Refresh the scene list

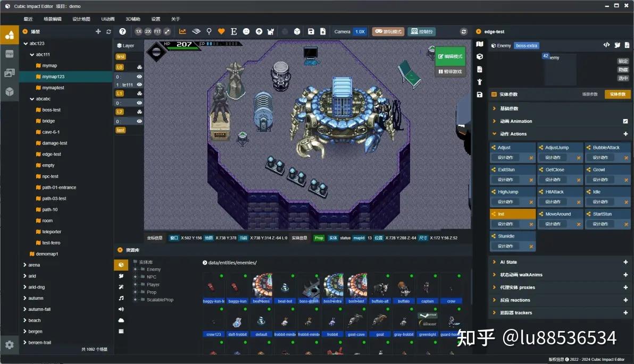point(109,31)
